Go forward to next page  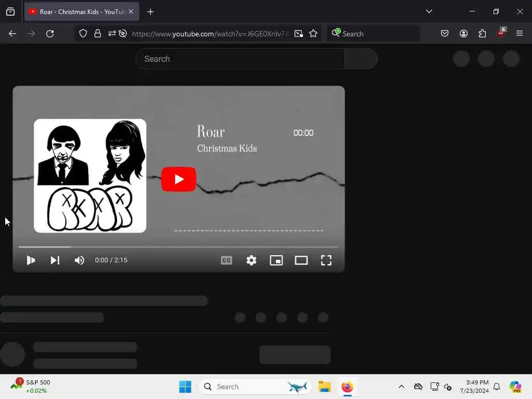pyautogui.click(x=31, y=34)
